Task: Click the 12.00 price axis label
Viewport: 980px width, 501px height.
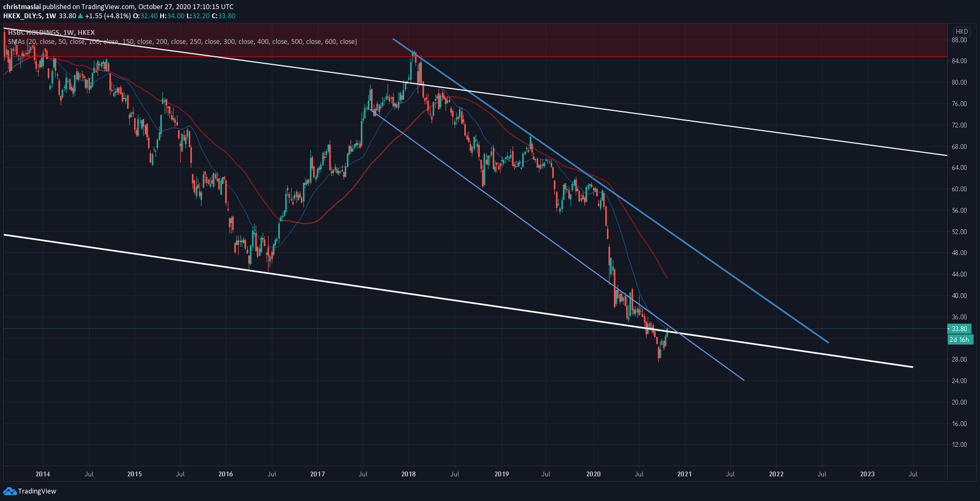Action: click(x=959, y=445)
